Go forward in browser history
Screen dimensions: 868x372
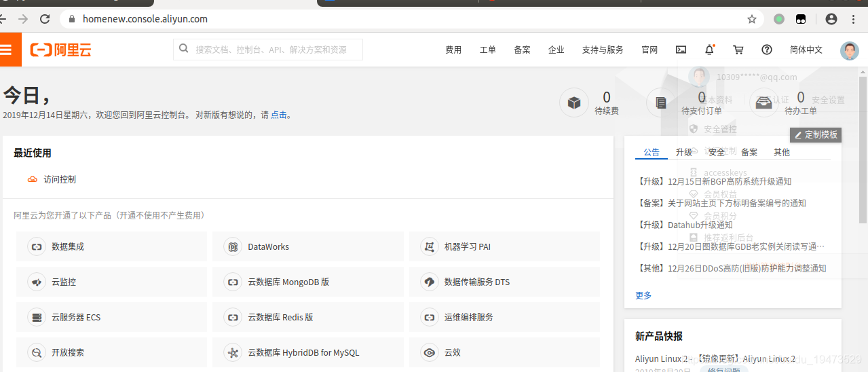point(22,19)
